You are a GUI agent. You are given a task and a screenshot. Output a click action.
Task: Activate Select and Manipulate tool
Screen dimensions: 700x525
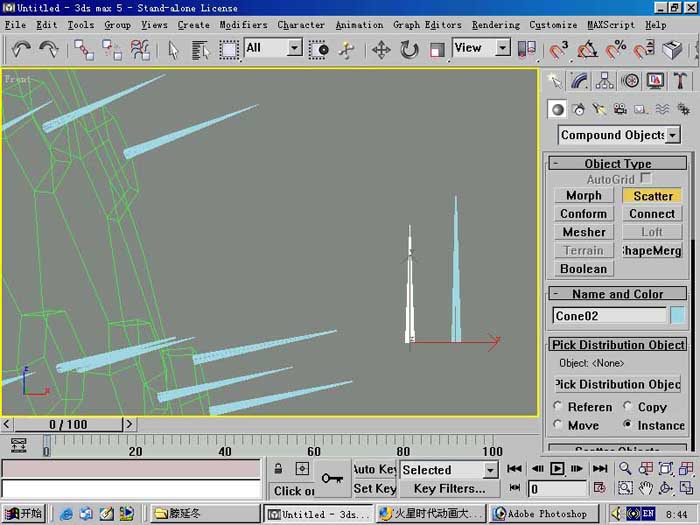[346, 50]
